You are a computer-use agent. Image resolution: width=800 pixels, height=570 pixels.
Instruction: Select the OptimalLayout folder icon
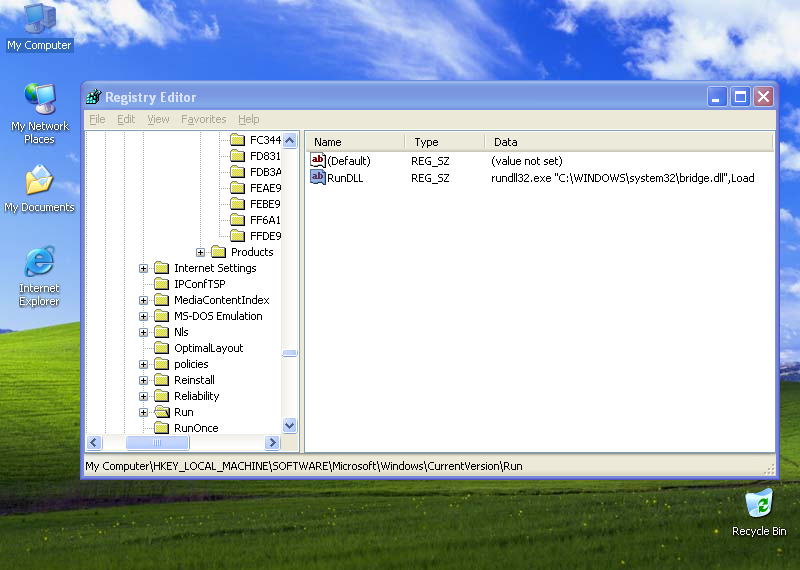[x=162, y=348]
